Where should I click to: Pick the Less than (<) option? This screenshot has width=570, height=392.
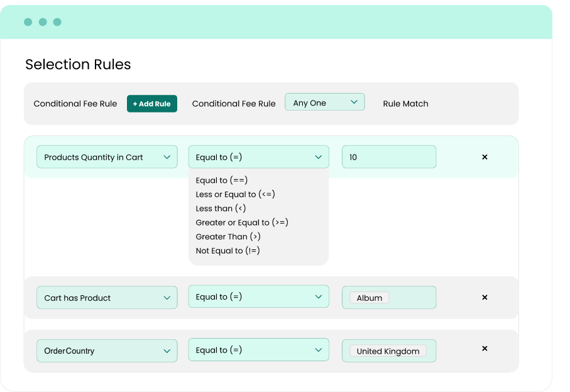221,209
